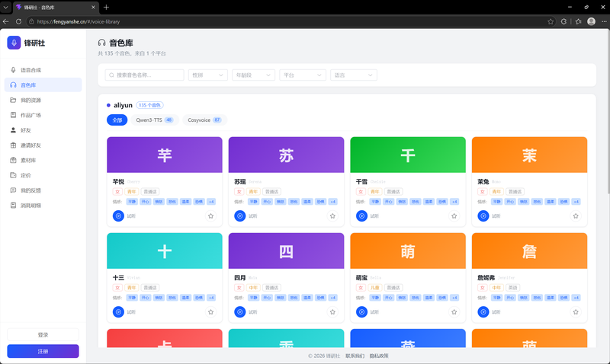The image size is (610, 364).
Task: Play preview of 芊悦 Cherry voice
Action: pos(118,216)
